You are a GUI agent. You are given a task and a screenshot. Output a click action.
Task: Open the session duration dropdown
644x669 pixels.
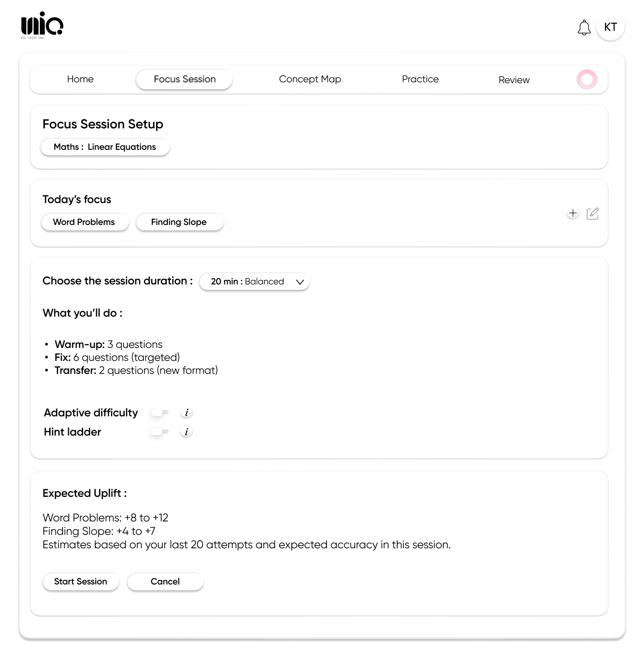254,282
